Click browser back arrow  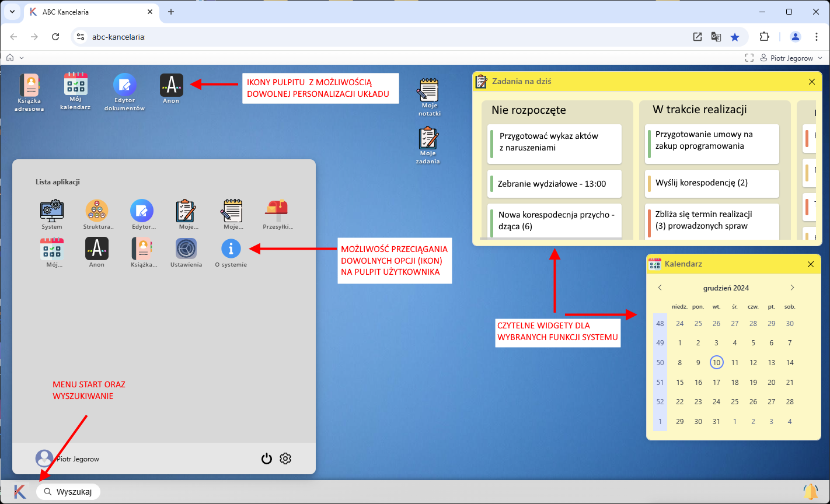pos(14,37)
